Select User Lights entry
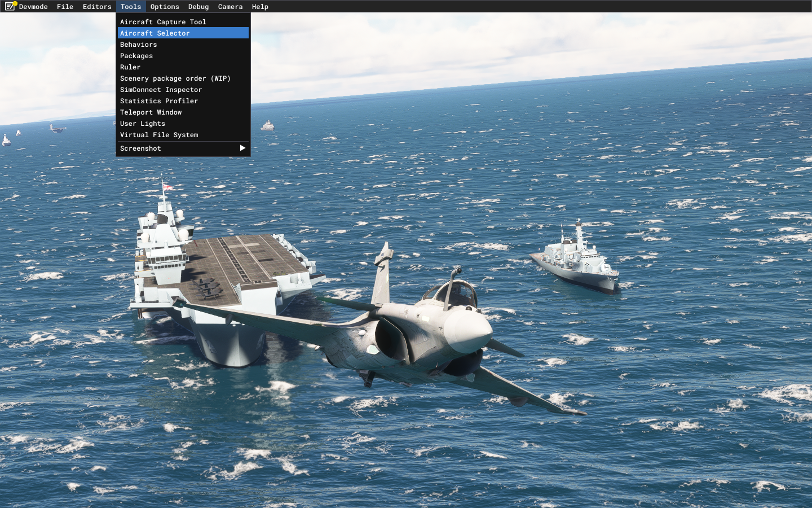Screen dimensions: 812x508 [x=183, y=124]
